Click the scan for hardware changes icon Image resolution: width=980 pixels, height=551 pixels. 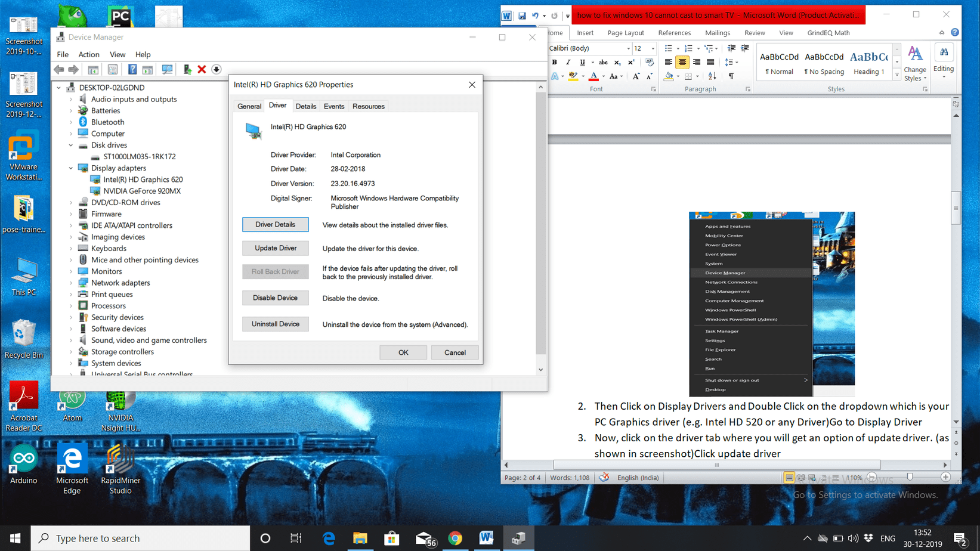click(x=167, y=70)
